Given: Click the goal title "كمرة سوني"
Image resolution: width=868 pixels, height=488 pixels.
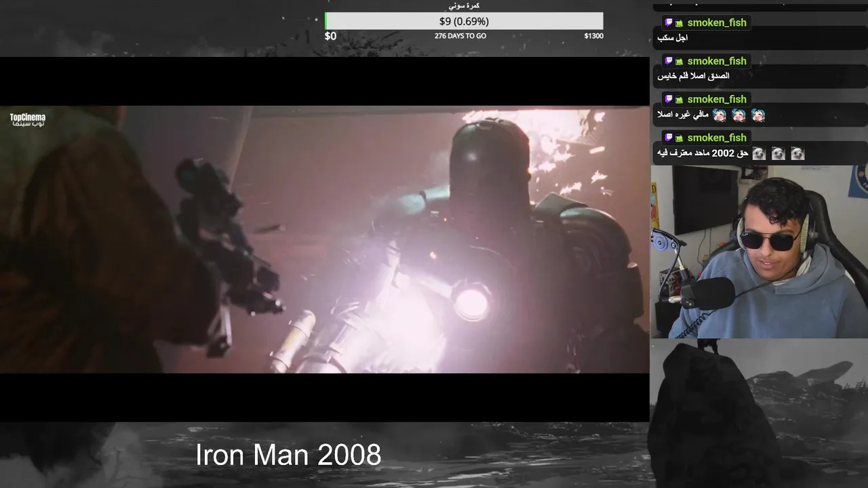Looking at the screenshot, I should point(464,5).
